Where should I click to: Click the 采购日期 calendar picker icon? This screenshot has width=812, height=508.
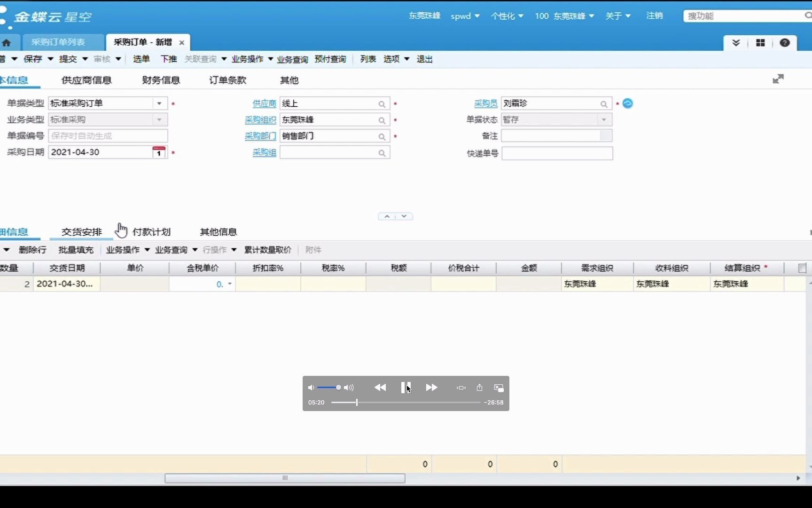tap(159, 152)
